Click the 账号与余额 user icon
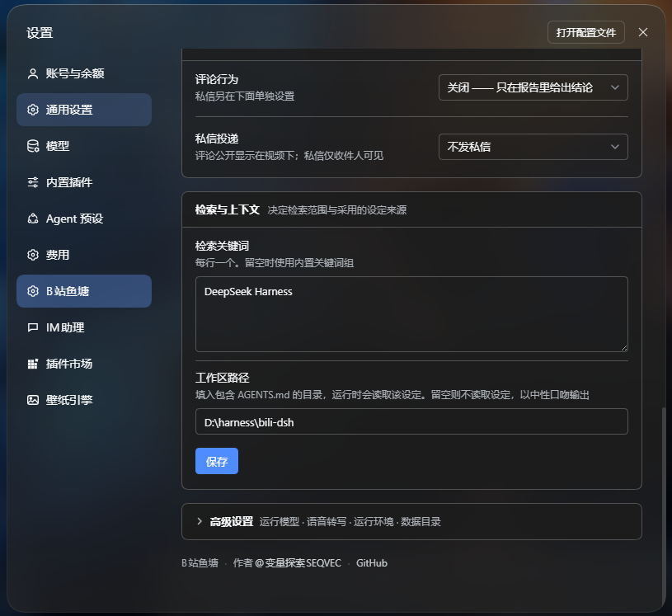The image size is (672, 616). (33, 73)
